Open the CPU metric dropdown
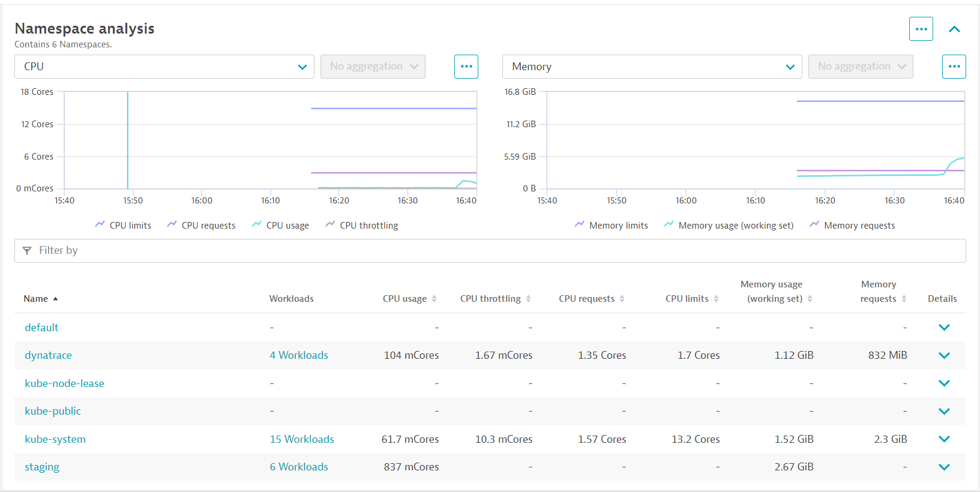980x492 pixels. (x=164, y=67)
